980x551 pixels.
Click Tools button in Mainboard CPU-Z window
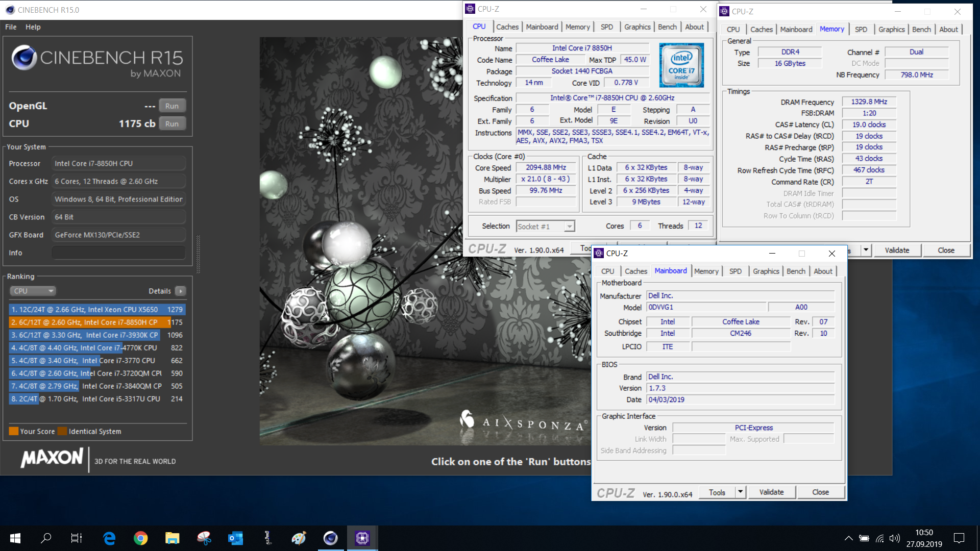point(717,492)
